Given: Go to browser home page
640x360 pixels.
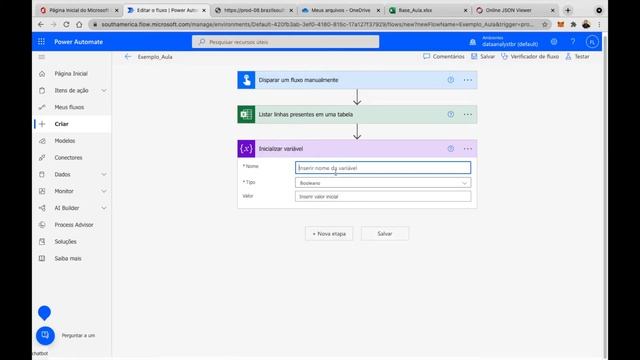Looking at the screenshot, I should coord(79,24).
